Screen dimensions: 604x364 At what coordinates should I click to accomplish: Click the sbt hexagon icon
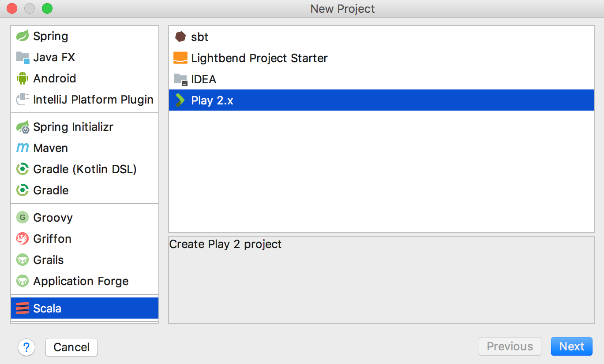click(180, 37)
